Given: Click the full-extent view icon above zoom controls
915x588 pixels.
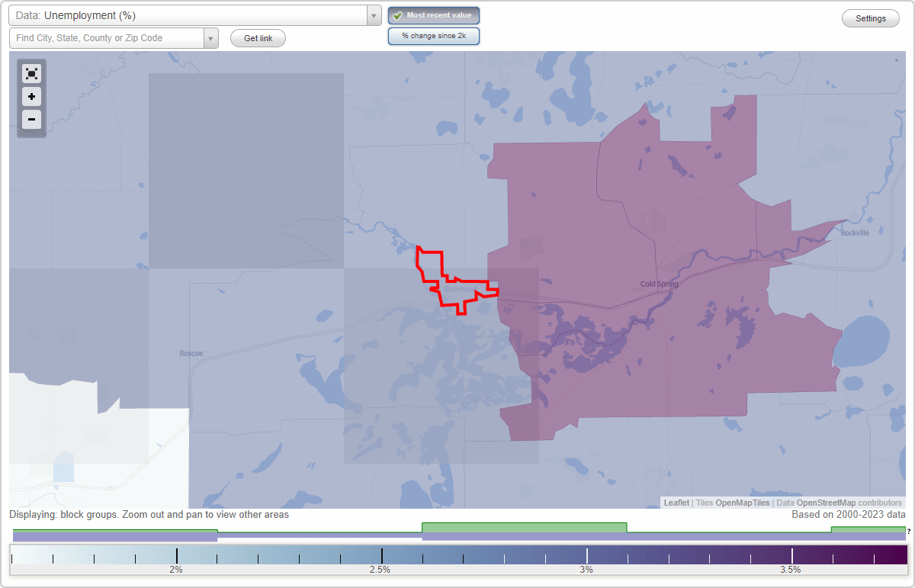Looking at the screenshot, I should point(31,73).
